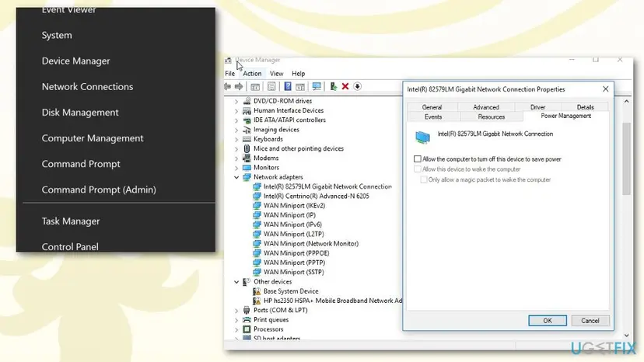Click the Keyboards category icon
Viewport: 644px width, 362px height.
click(x=247, y=139)
